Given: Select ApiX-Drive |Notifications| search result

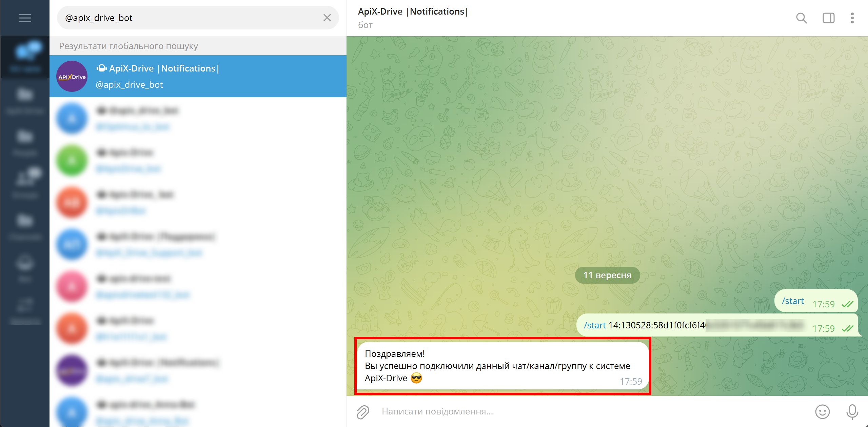Looking at the screenshot, I should [198, 76].
